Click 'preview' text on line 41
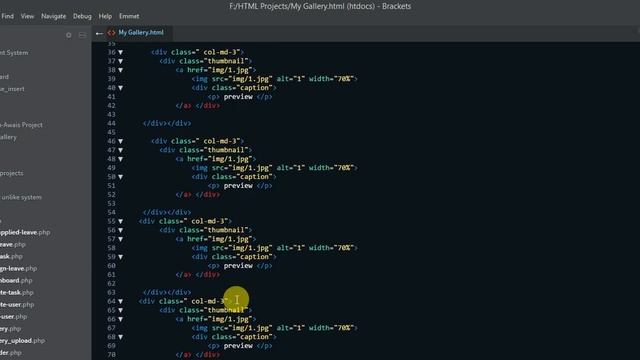The width and height of the screenshot is (640, 360). point(238,97)
